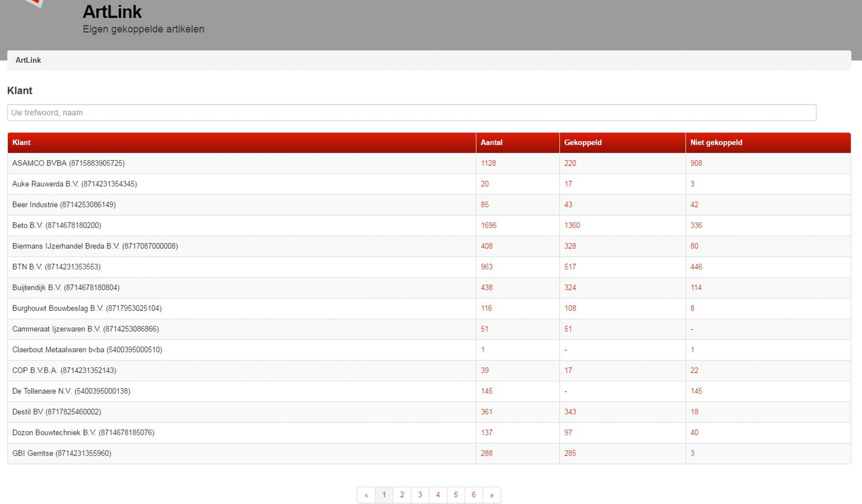862x504 pixels.
Task: Jump to pagination page 5
Action: coord(456,495)
